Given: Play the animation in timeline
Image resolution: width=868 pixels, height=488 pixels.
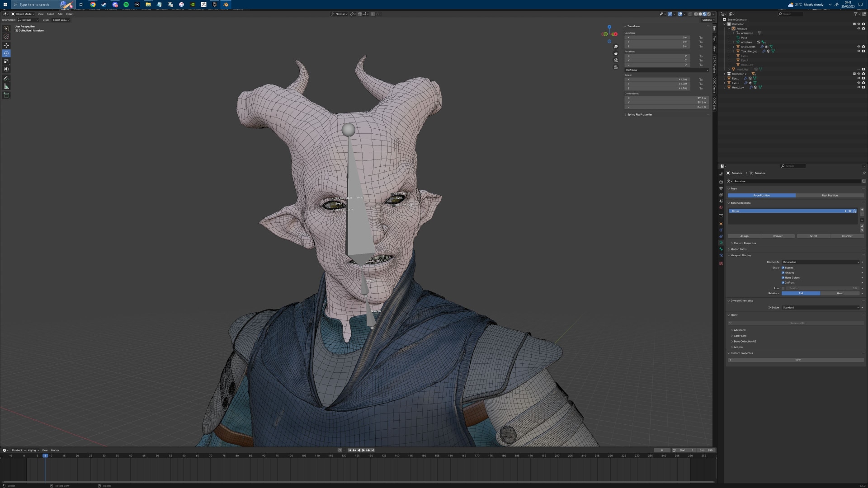Looking at the screenshot, I should click(363, 450).
